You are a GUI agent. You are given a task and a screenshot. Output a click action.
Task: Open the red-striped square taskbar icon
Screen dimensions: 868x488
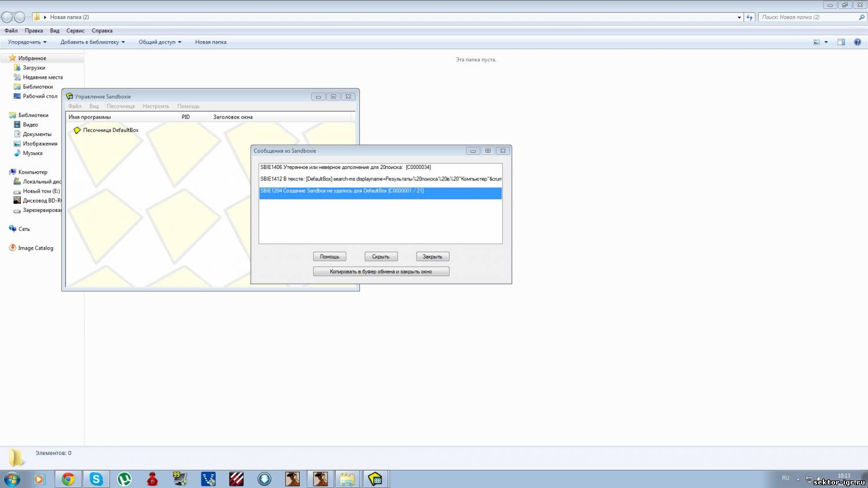pyautogui.click(x=236, y=479)
